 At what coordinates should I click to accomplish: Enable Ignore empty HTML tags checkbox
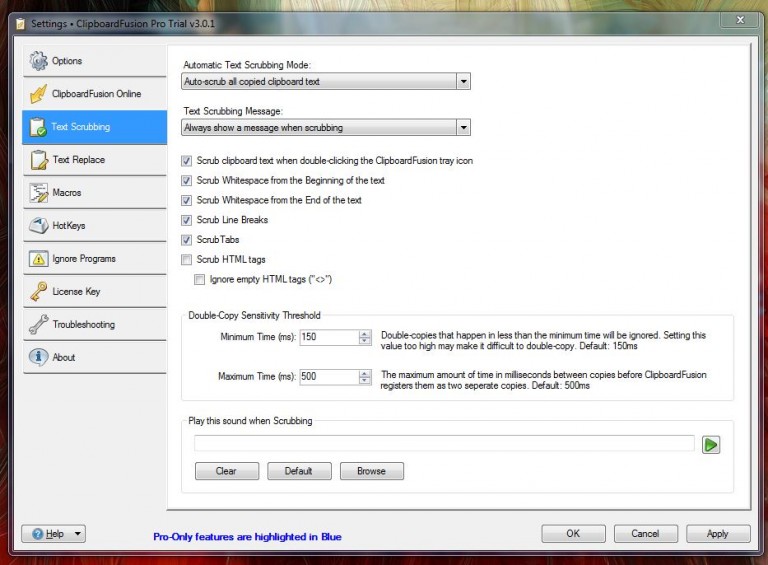pos(199,280)
